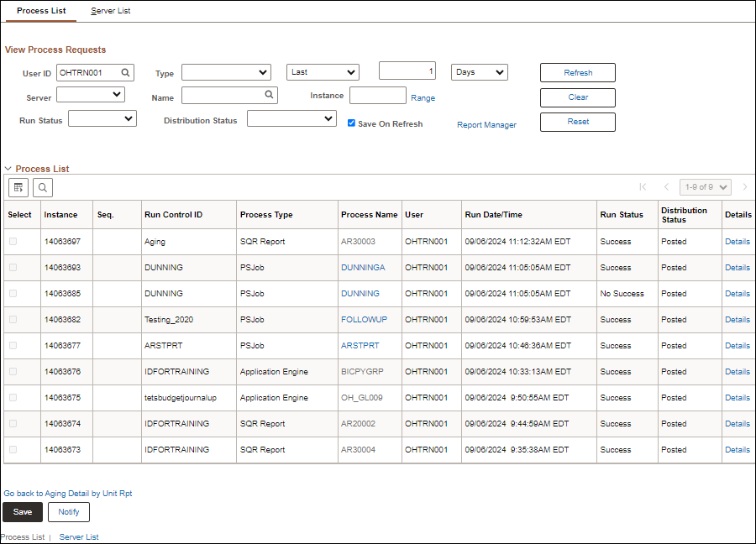Open the Report Manager link
Image resolution: width=756 pixels, height=544 pixels.
click(x=486, y=125)
